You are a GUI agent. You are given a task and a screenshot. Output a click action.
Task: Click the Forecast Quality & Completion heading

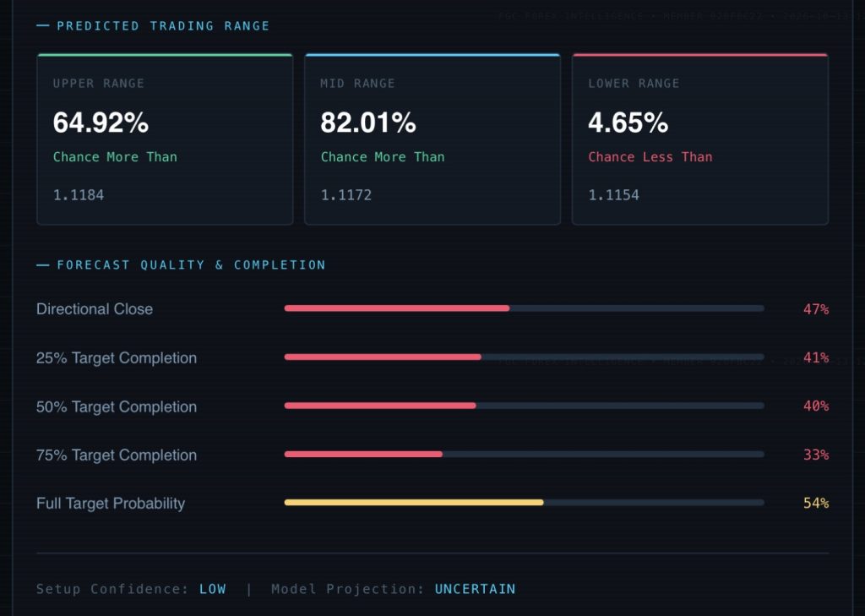coord(191,265)
